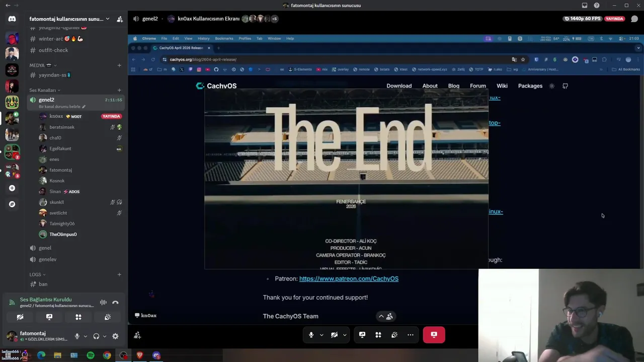This screenshot has width=644, height=362.
Task: Click webcam overlay of streamer
Action: [561, 316]
